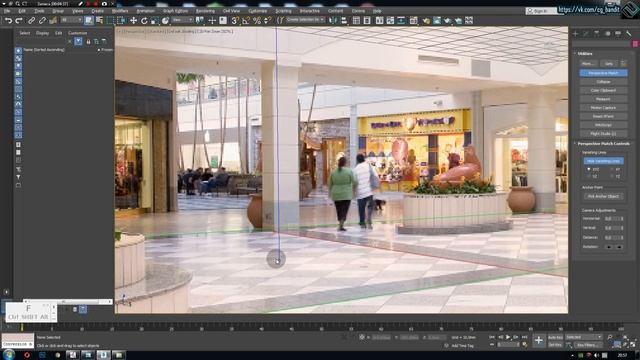Click the More... utilities button
640x360 pixels.
tap(588, 64)
